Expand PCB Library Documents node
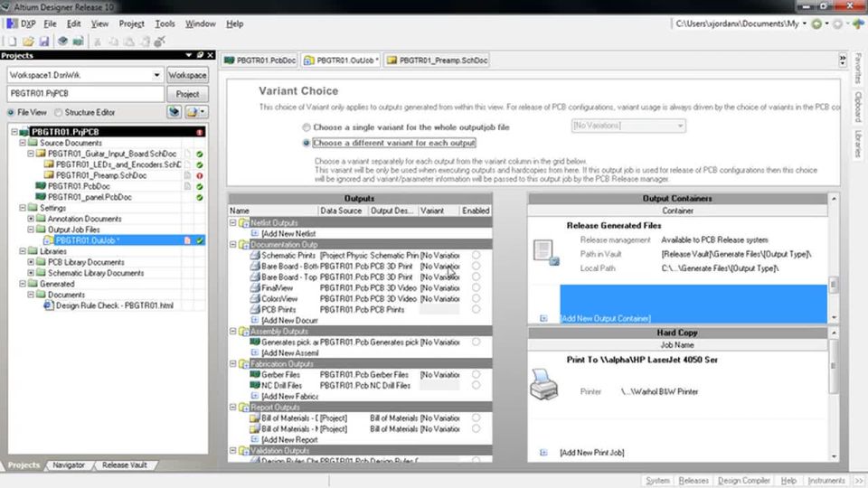Viewport: 868px width, 488px height. pyautogui.click(x=31, y=262)
